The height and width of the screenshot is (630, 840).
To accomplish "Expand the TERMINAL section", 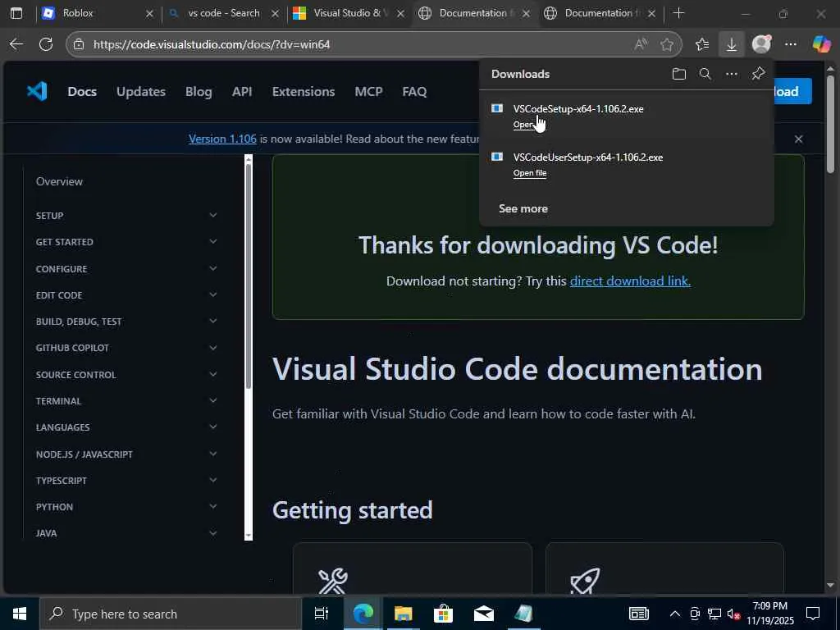I will [x=213, y=400].
